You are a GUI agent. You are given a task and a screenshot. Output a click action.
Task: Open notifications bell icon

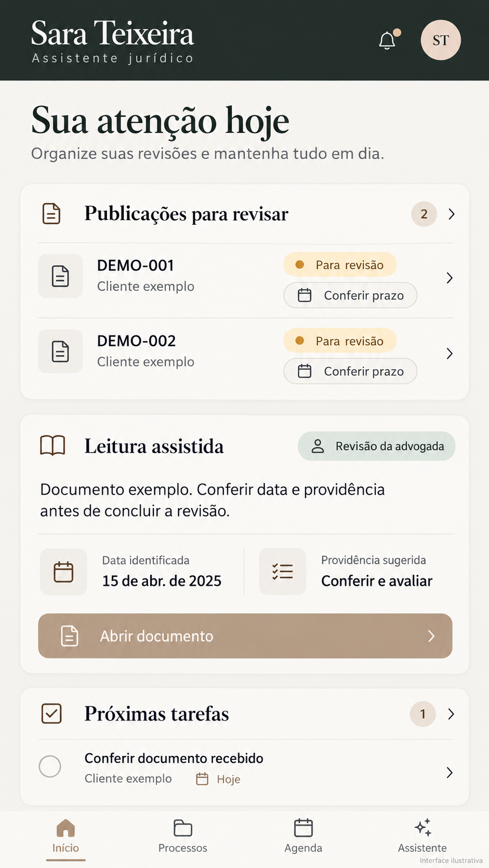pos(387,40)
